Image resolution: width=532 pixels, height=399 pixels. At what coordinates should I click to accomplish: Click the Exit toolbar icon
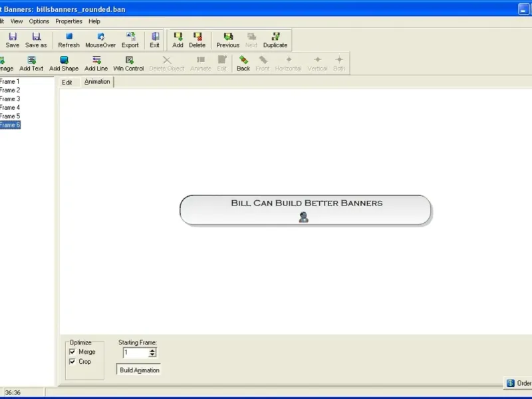click(155, 40)
